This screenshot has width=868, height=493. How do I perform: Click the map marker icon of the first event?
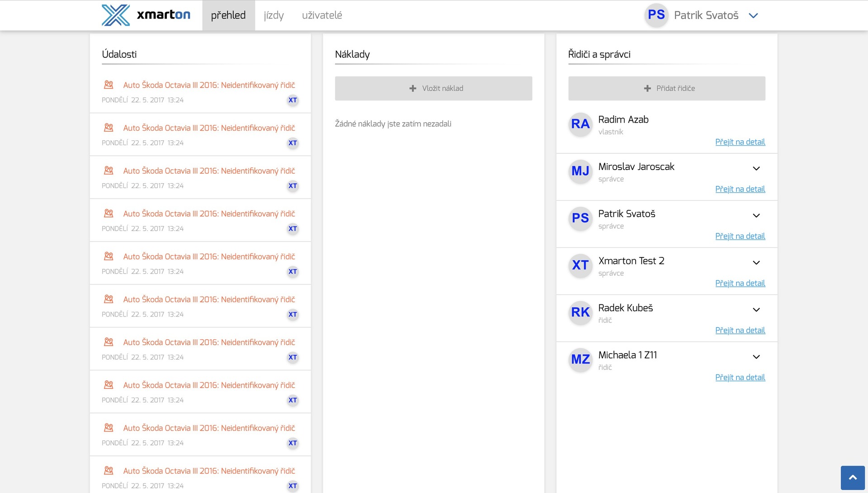108,85
